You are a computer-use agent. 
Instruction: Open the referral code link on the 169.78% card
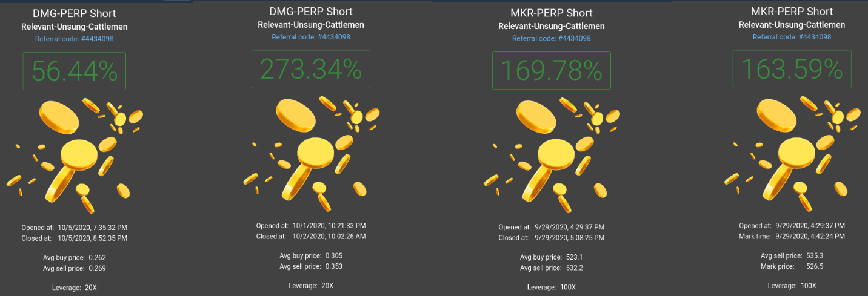(x=552, y=38)
